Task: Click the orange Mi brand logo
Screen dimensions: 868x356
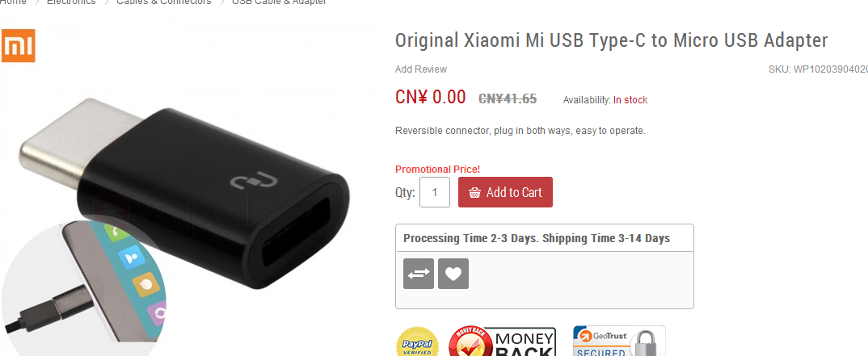Action: (18, 45)
